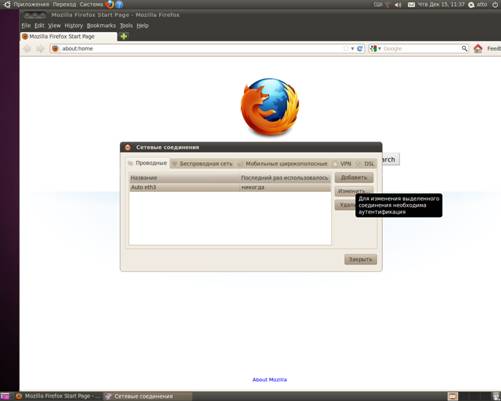
Task: Click the show desktop icon in bottom panel
Action: (x=5, y=396)
